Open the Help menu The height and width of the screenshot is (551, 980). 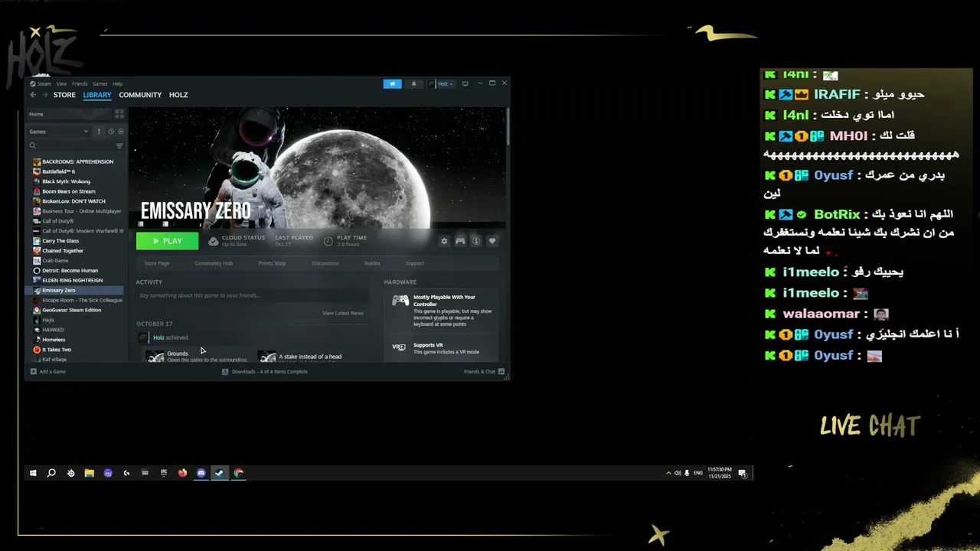[x=117, y=84]
